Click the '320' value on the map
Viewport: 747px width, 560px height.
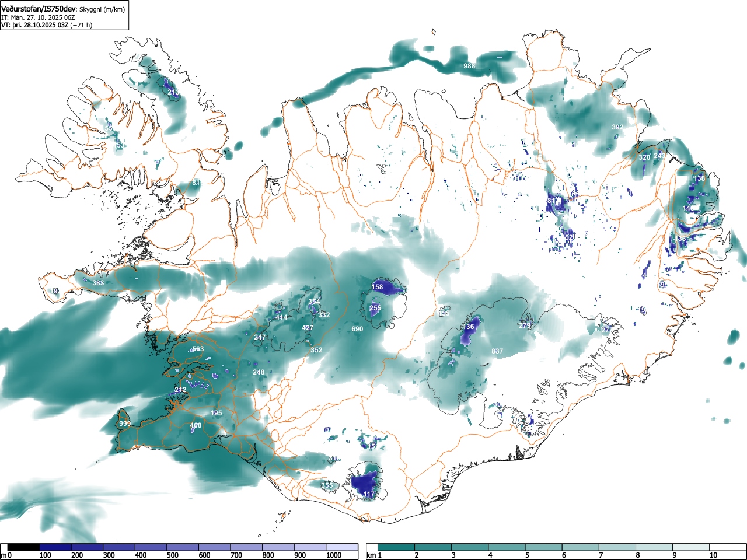click(x=644, y=157)
